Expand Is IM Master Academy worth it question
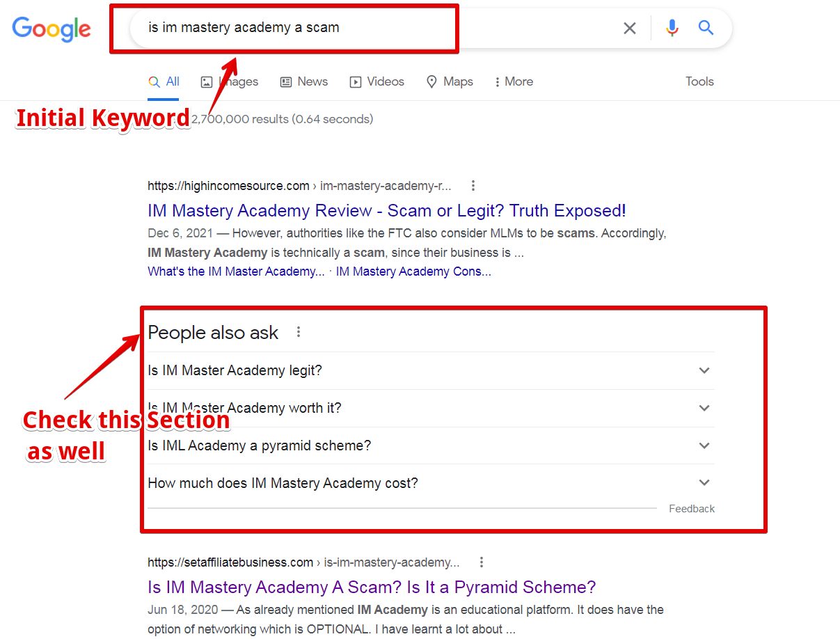840x639 pixels. [x=431, y=408]
